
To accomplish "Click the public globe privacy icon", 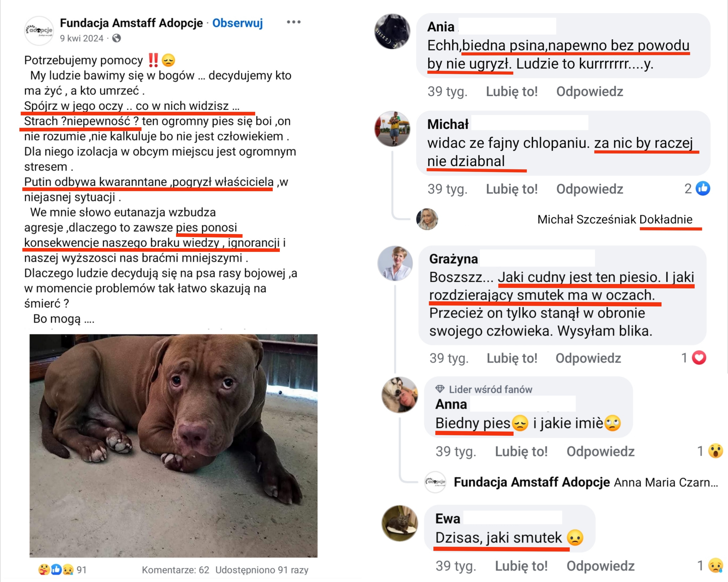I will pyautogui.click(x=116, y=39).
